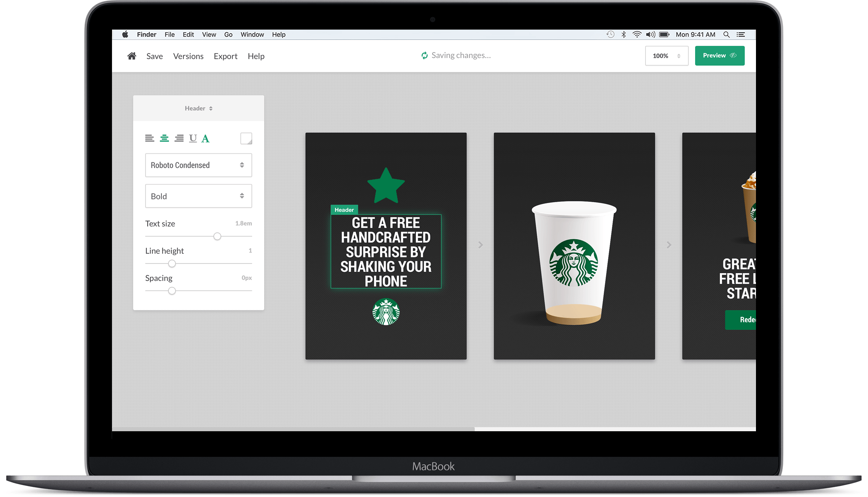The width and height of the screenshot is (868, 497).
Task: Click the Bluetooth icon in menu bar
Action: pos(624,34)
